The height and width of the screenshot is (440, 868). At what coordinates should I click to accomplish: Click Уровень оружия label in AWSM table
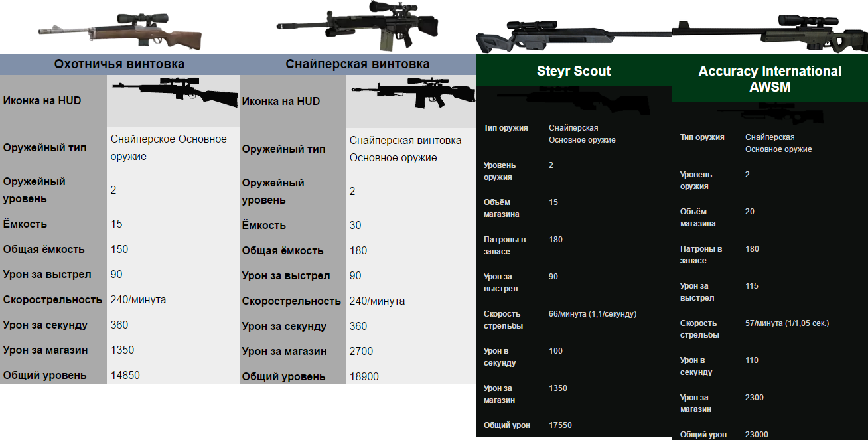pyautogui.click(x=696, y=181)
